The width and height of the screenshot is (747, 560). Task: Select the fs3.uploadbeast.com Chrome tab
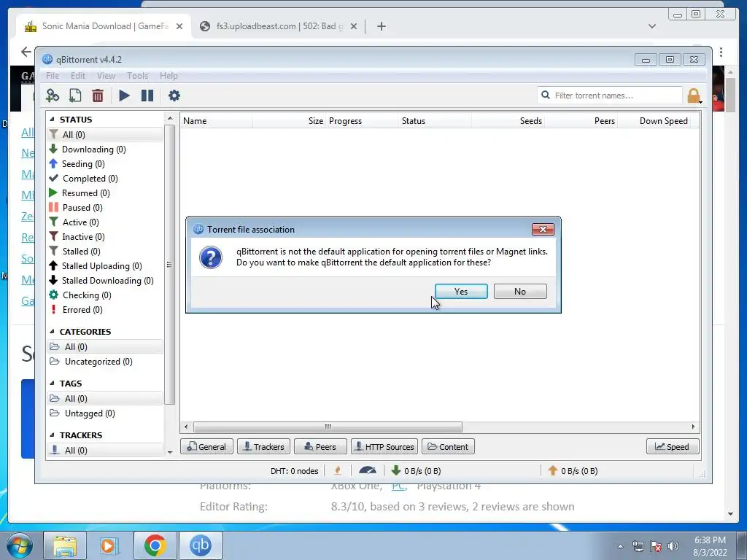[x=279, y=26]
